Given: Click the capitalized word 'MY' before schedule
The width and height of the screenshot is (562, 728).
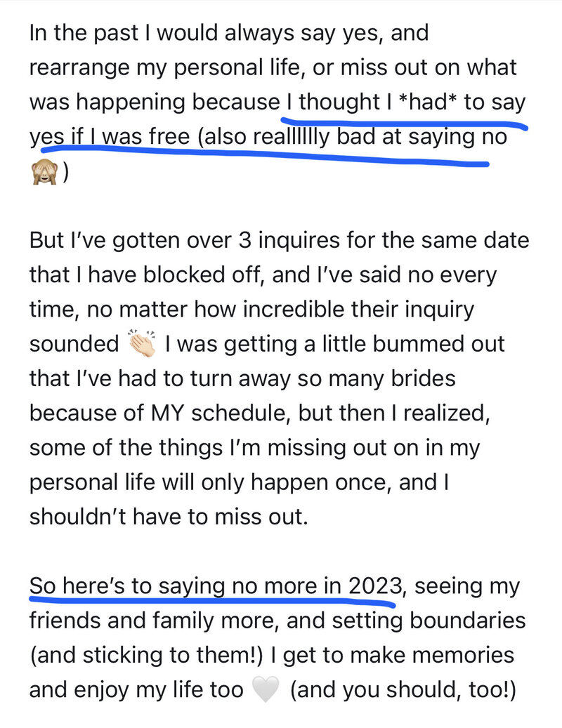Looking at the screenshot, I should coord(167,413).
